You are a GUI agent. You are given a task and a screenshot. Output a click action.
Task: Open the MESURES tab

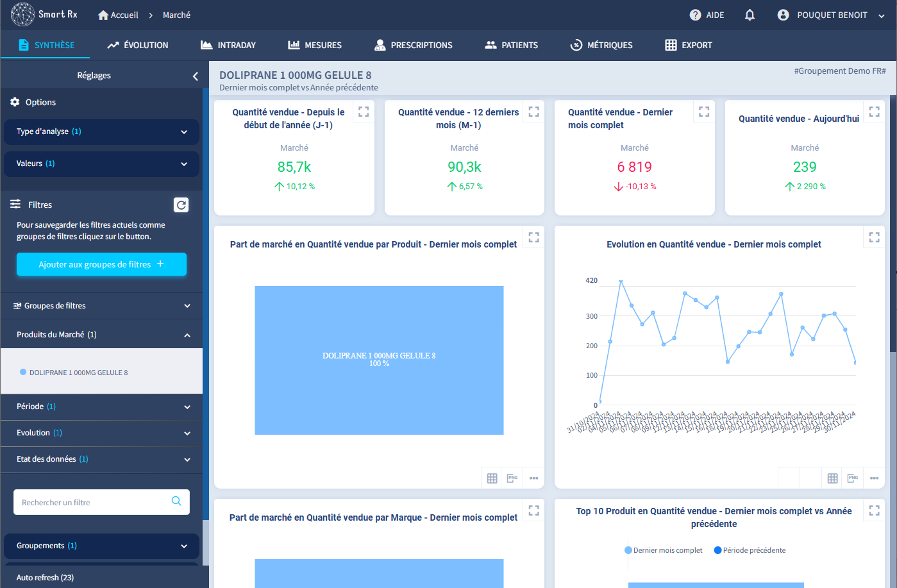coord(315,45)
